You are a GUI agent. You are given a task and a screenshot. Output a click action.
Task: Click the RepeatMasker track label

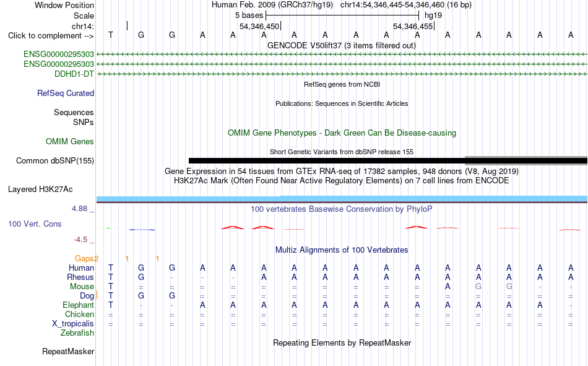click(68, 351)
